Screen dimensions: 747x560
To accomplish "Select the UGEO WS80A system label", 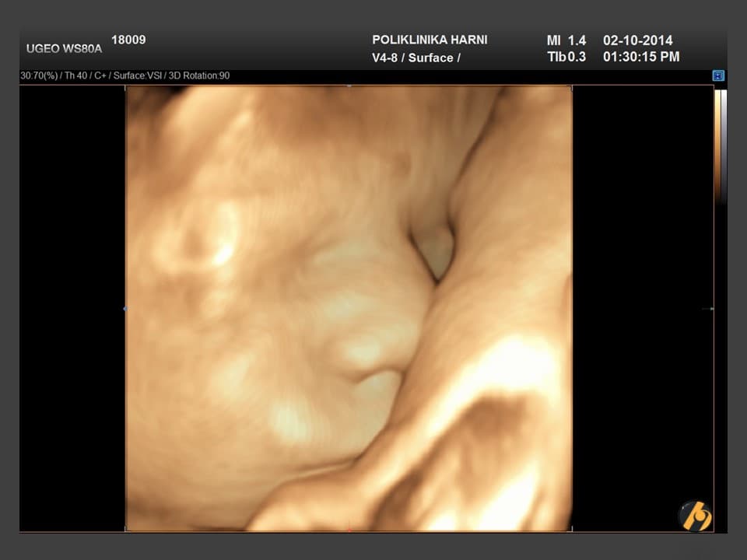I will pyautogui.click(x=64, y=48).
